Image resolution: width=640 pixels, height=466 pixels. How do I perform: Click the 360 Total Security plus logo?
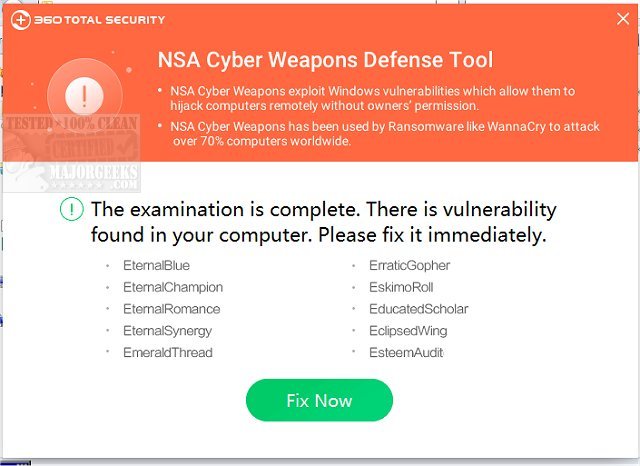(x=17, y=20)
